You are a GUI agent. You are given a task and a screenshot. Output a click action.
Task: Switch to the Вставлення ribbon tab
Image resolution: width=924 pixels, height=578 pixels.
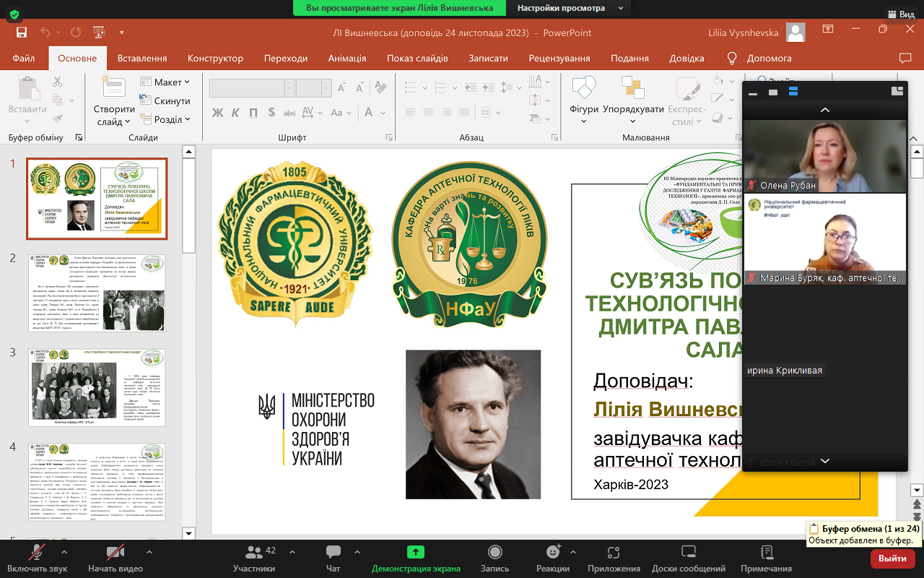tap(142, 58)
